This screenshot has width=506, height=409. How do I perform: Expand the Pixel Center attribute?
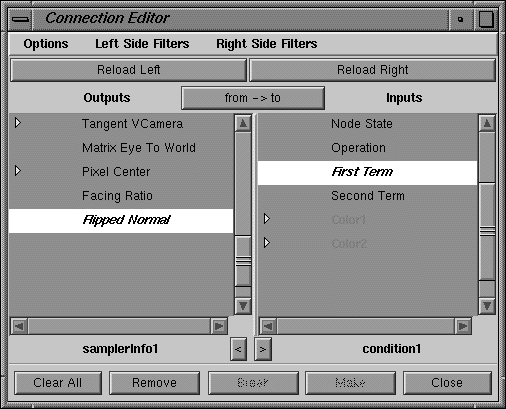pyautogui.click(x=18, y=171)
